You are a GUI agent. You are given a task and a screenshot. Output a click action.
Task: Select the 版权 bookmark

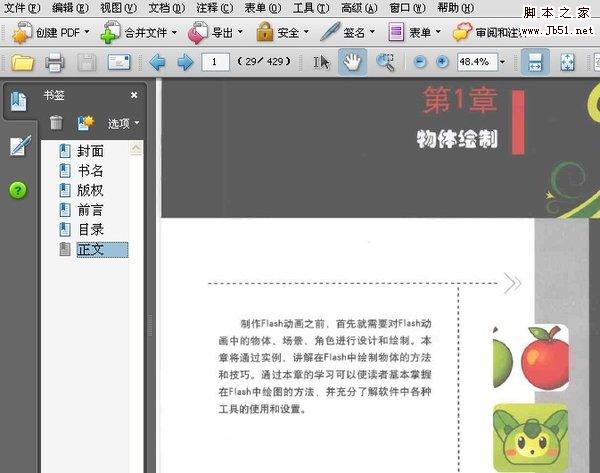90,190
